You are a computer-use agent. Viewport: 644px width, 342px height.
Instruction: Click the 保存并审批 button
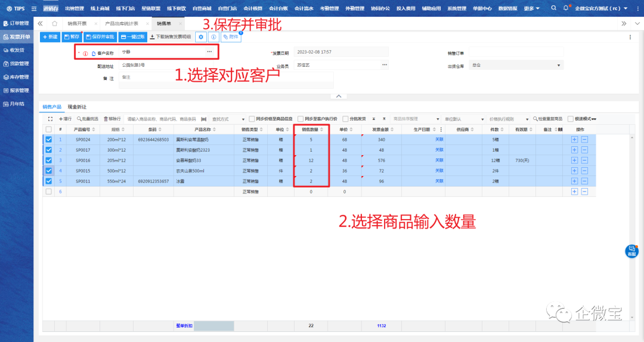click(x=100, y=37)
